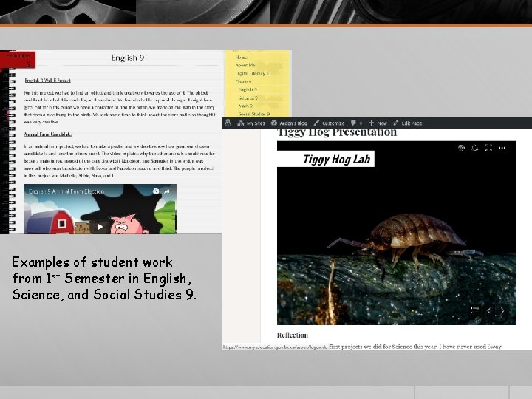
Task: Click Edit Page in admin bar
Action: point(408,123)
